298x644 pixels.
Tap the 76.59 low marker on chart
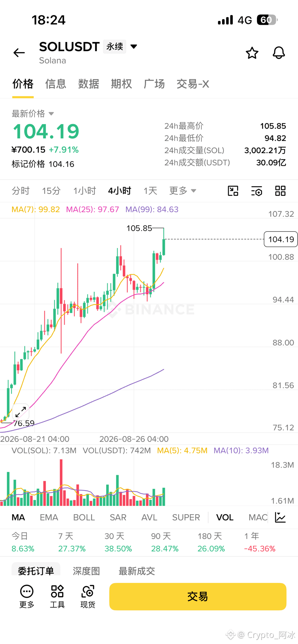point(24,423)
